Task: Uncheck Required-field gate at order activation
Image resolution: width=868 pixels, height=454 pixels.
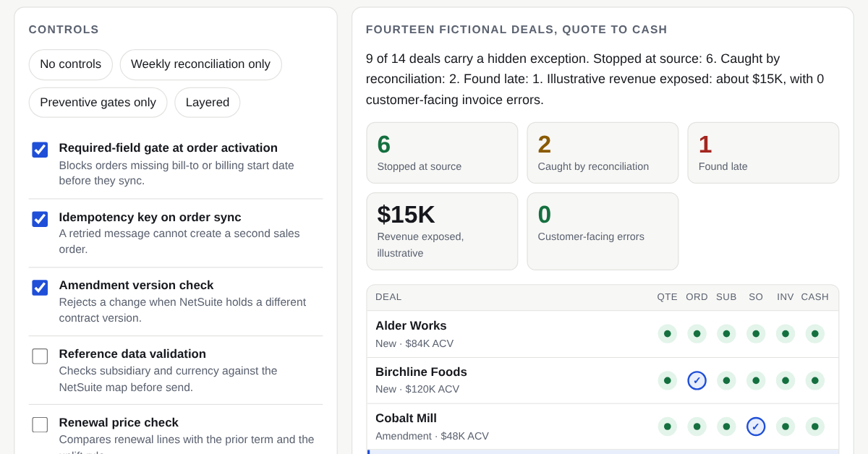Action: point(40,150)
